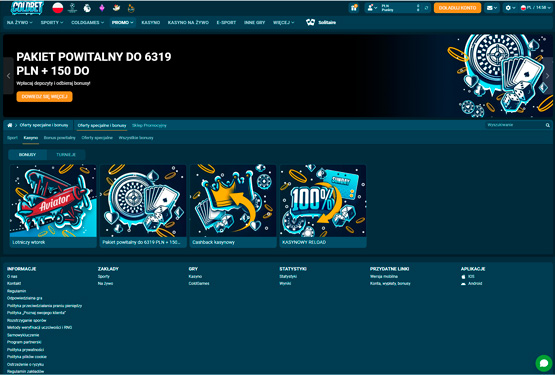The height and width of the screenshot is (375, 555).
Task: Open the ColdGames footer link
Action: [199, 283]
